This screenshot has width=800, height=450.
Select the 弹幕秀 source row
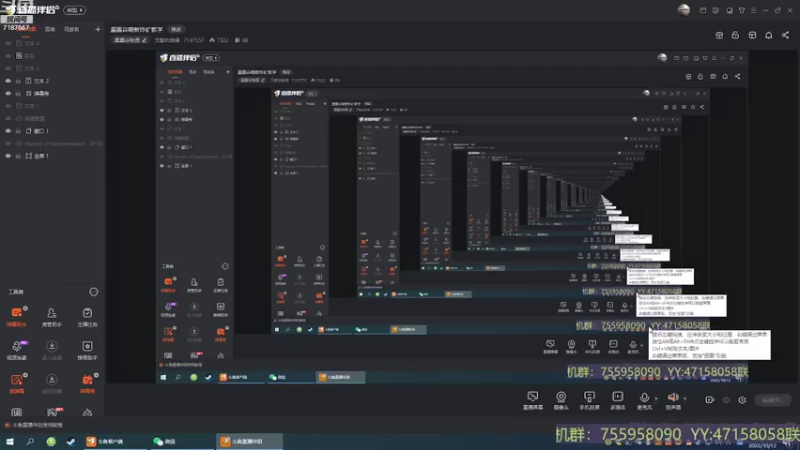(52, 93)
